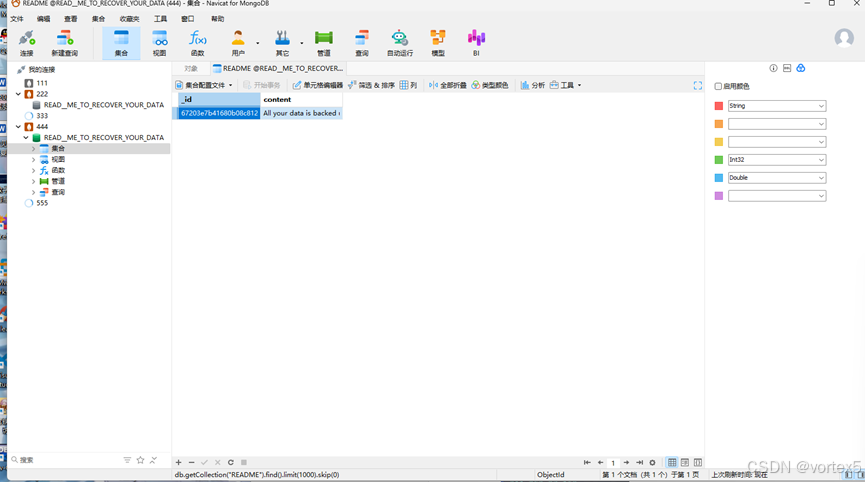Screen dimensions: 865x482
Task: Collapse the 444 connection node
Action: coord(18,126)
